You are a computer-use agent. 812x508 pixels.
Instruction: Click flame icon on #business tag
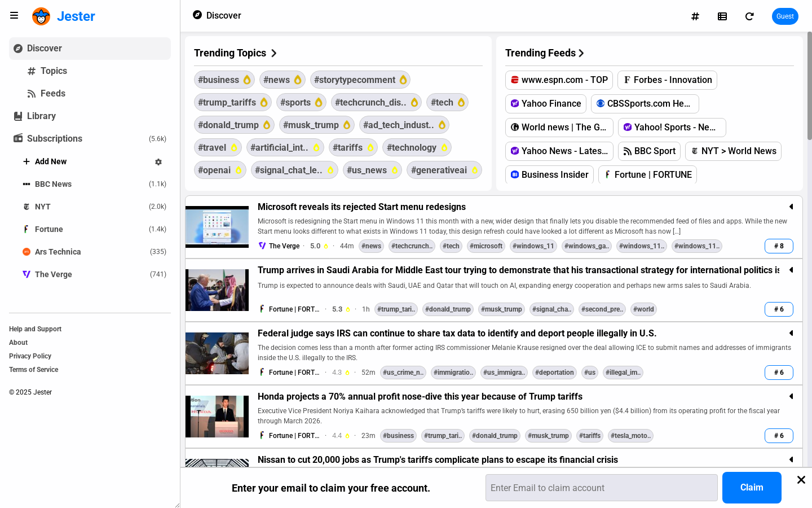click(x=247, y=80)
